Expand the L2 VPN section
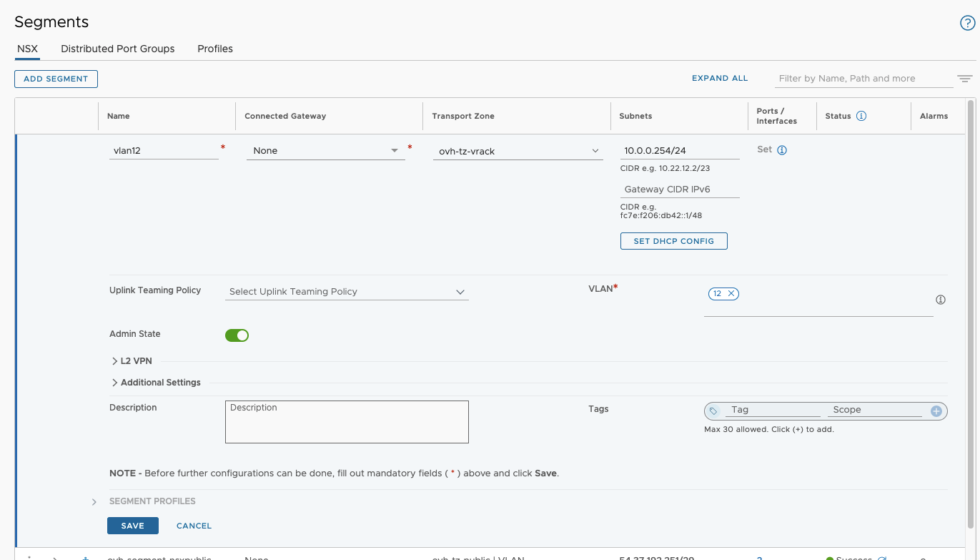 132,361
